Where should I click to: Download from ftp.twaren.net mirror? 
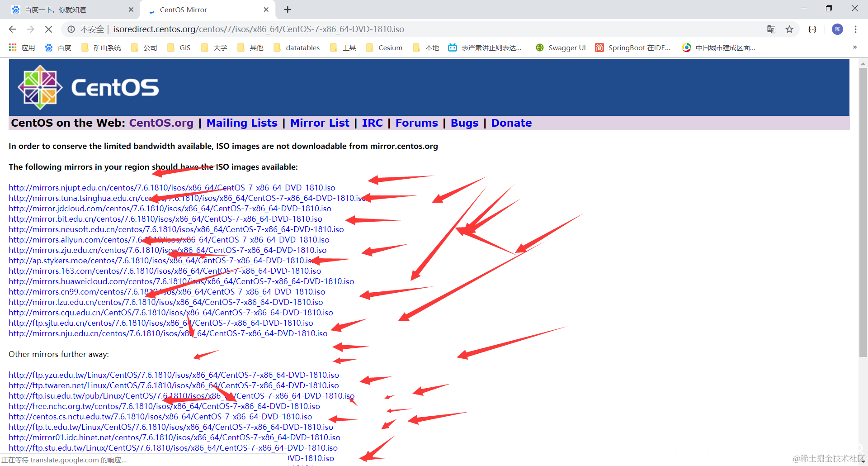coord(174,385)
